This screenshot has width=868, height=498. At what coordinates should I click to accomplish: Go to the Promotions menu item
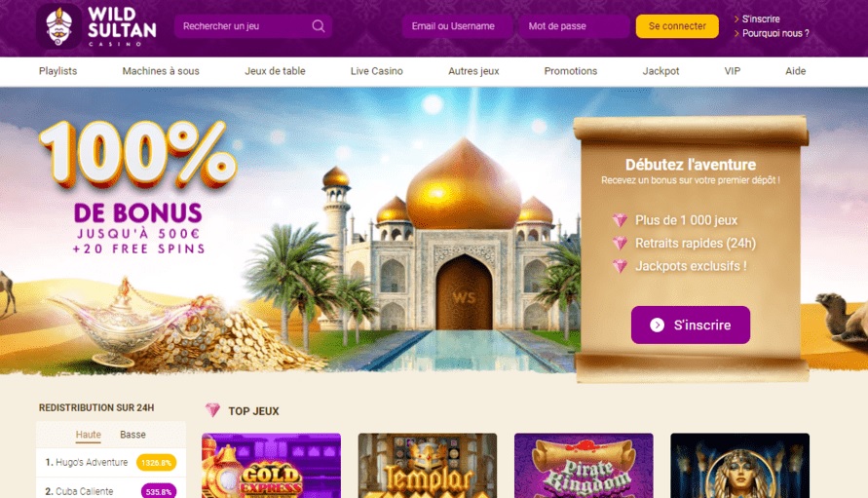point(571,71)
